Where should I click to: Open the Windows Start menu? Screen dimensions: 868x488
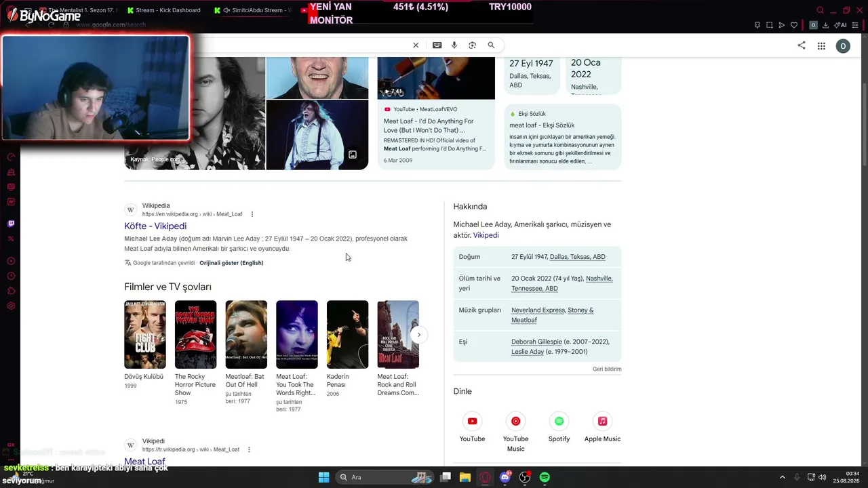pyautogui.click(x=324, y=477)
